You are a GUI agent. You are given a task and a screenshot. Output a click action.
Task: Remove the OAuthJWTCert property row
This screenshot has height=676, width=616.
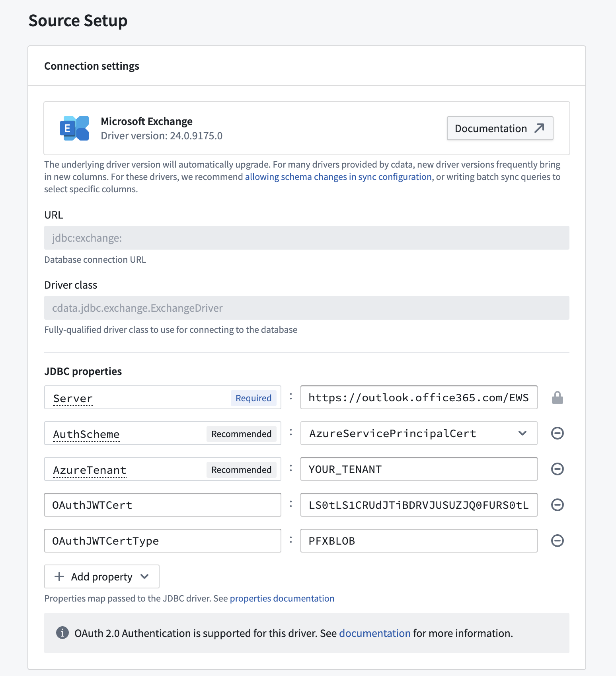[x=557, y=505]
